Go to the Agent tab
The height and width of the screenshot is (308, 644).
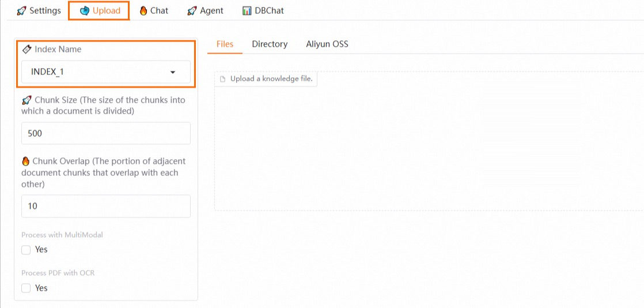click(205, 11)
